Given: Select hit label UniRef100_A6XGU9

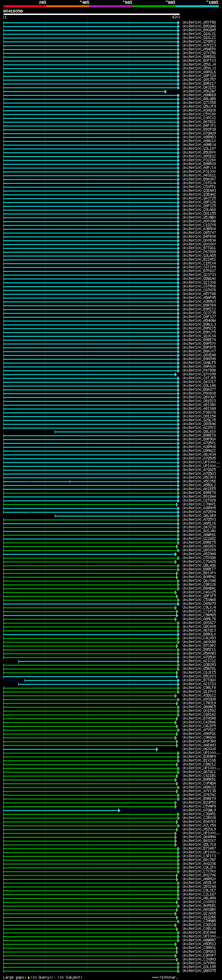Looking at the screenshot, I should pyautogui.click(x=199, y=749).
